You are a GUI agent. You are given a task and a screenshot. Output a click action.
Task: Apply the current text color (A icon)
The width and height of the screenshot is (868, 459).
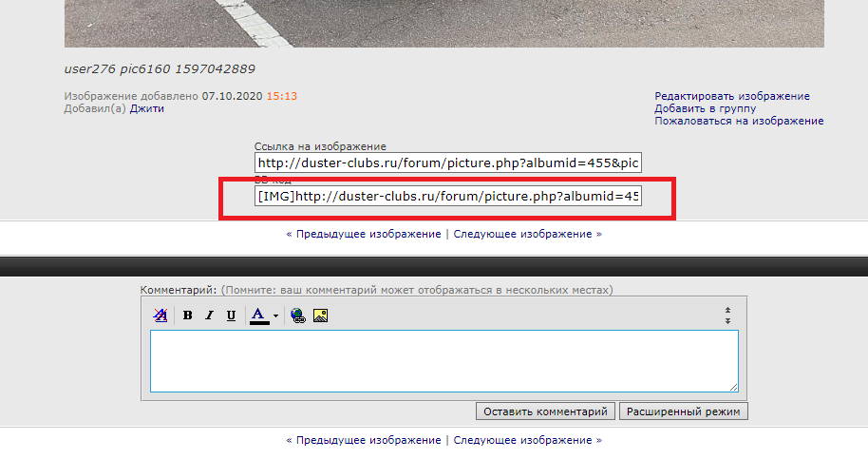258,316
